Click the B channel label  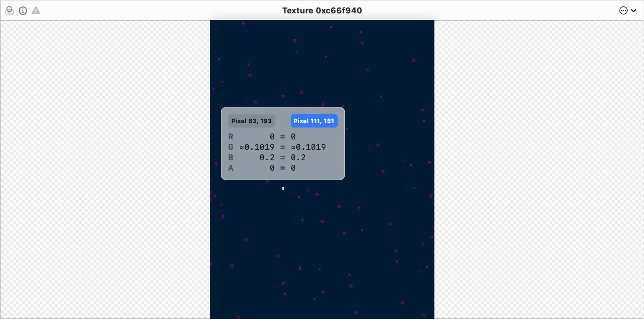click(231, 158)
